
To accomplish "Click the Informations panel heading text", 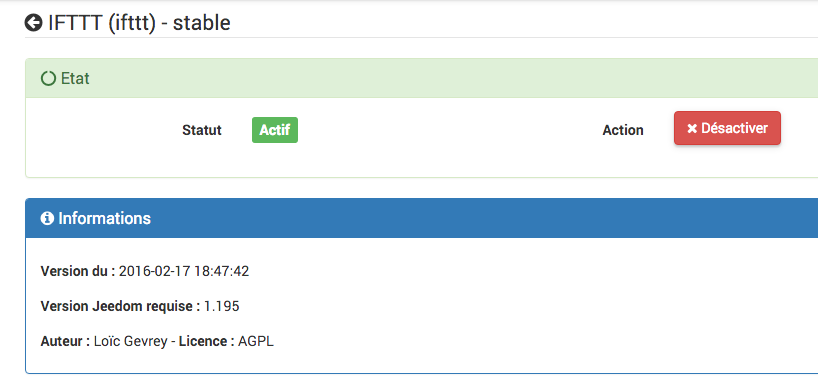I will pyautogui.click(x=104, y=218).
